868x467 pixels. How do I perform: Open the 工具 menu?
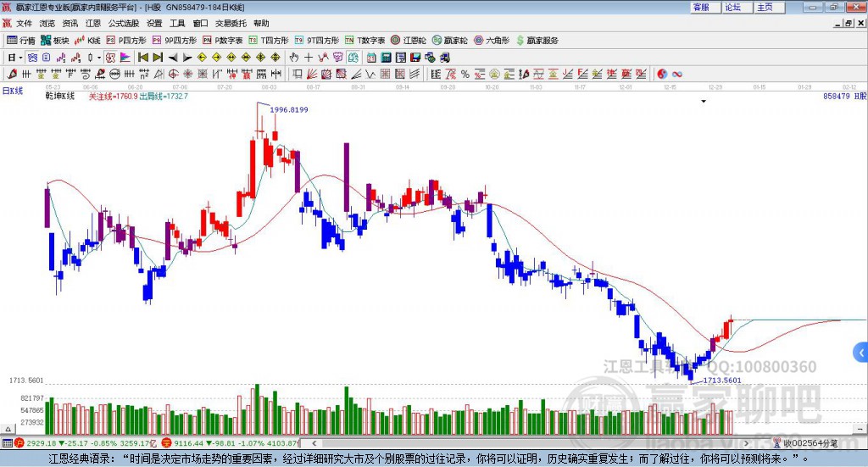(x=177, y=23)
